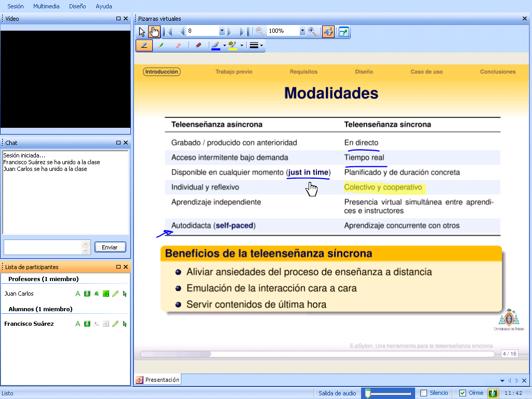This screenshot has height=399, width=532.
Task: Toggle Juan Carlos's webcam person icon
Action: click(96, 294)
